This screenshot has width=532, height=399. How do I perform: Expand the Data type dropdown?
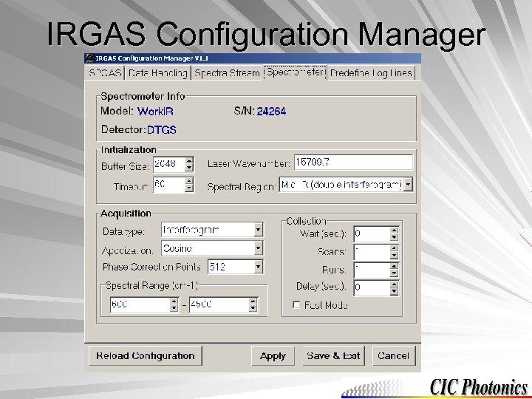pos(258,230)
